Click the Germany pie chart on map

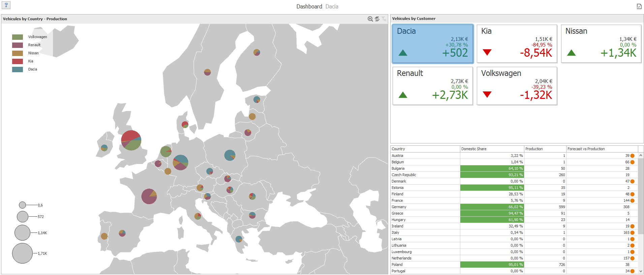[180, 162]
